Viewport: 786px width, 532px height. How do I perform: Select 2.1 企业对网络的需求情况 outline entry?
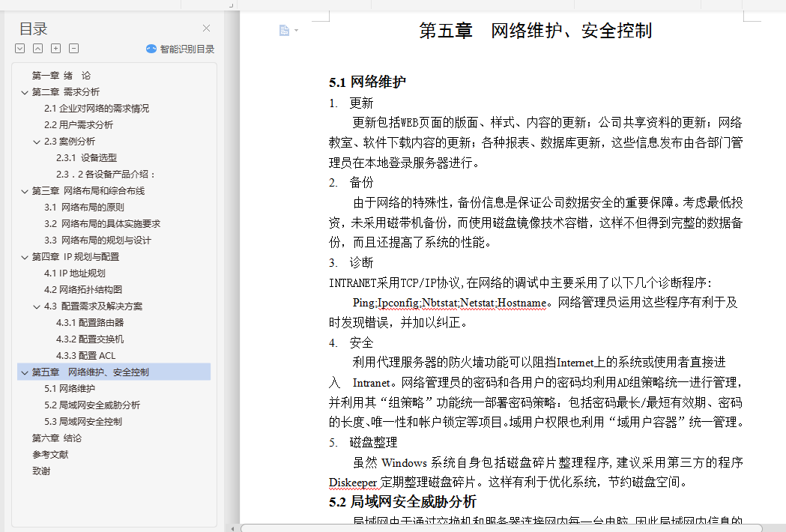96,109
